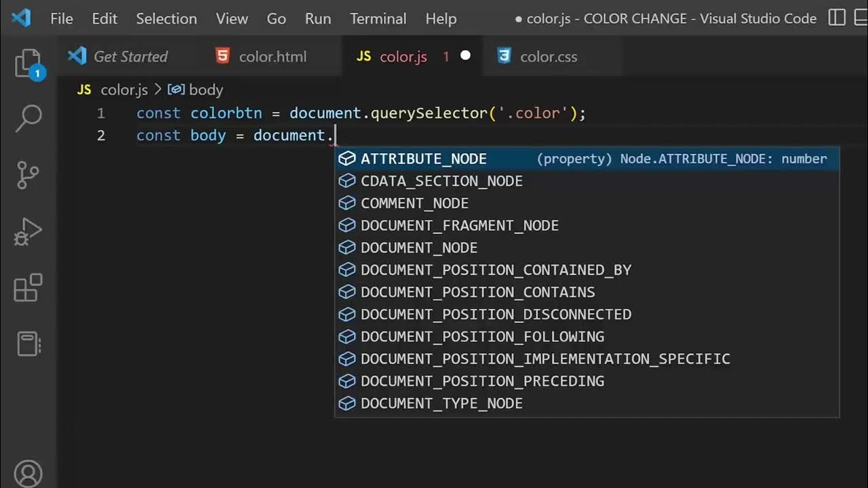Open the Help menu
868x488 pixels.
441,18
